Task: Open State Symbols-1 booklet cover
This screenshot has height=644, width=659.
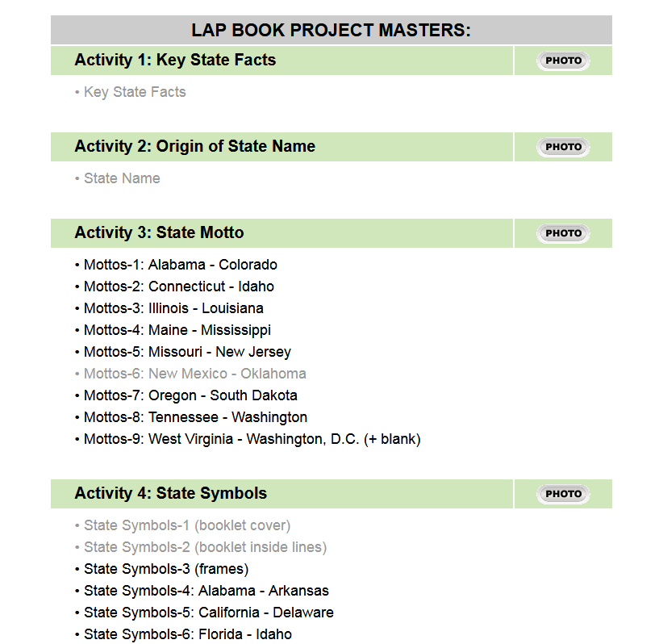Action: (187, 525)
